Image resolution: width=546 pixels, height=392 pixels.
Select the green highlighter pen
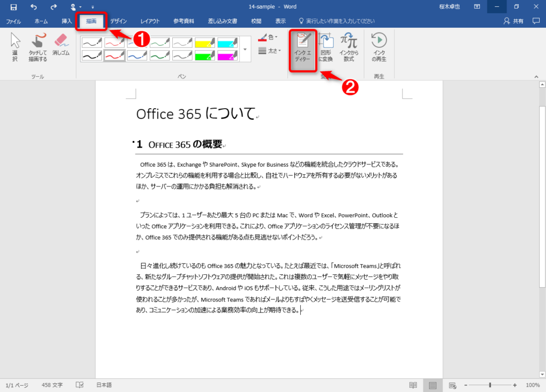point(205,55)
